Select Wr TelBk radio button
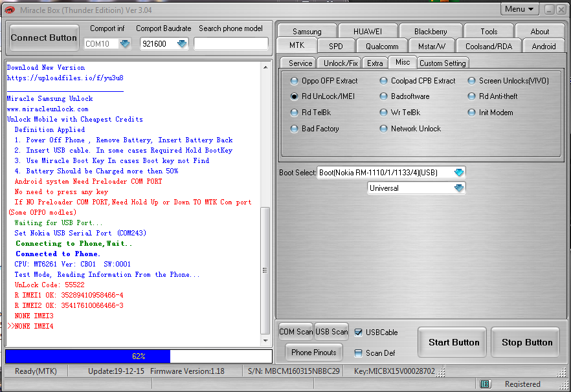This screenshot has height=392, width=571. (383, 113)
